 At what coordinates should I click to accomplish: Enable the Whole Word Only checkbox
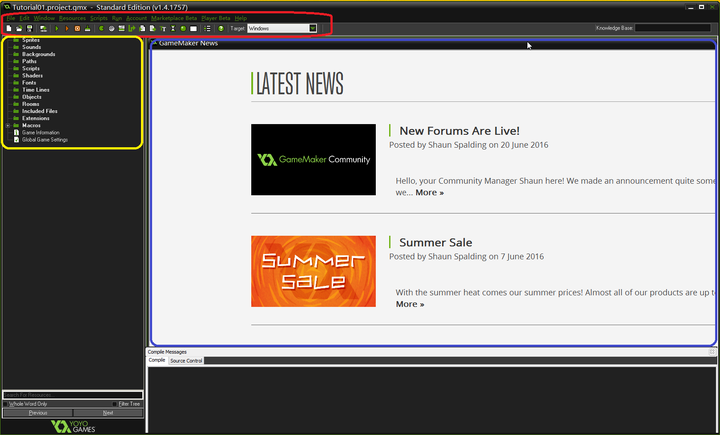6,404
